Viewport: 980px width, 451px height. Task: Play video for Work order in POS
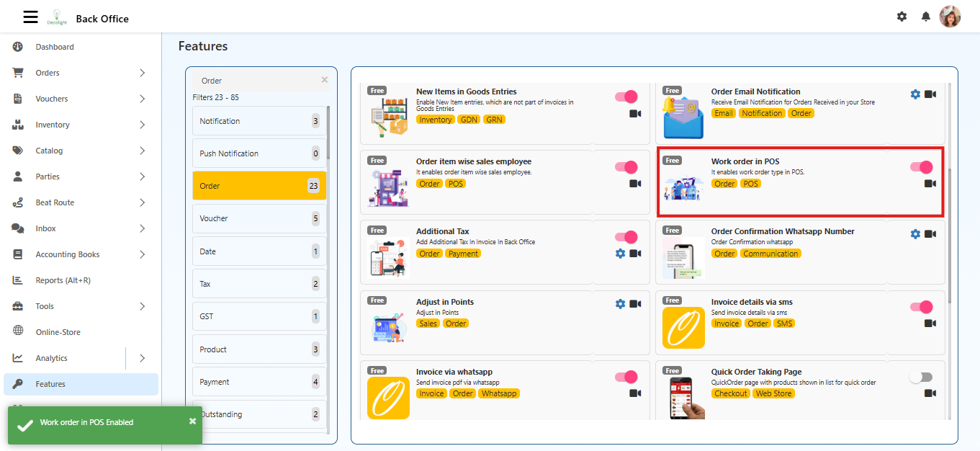coord(930,184)
